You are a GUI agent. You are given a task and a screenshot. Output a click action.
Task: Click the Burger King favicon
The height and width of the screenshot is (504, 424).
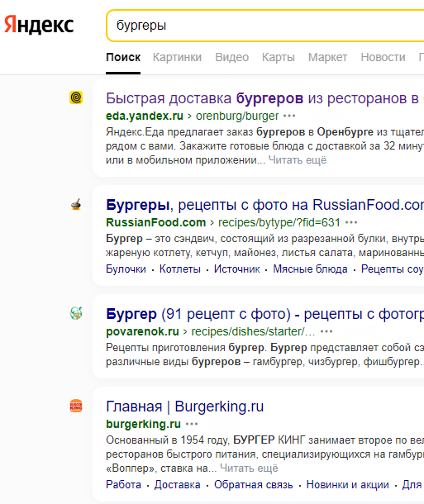pyautogui.click(x=76, y=406)
